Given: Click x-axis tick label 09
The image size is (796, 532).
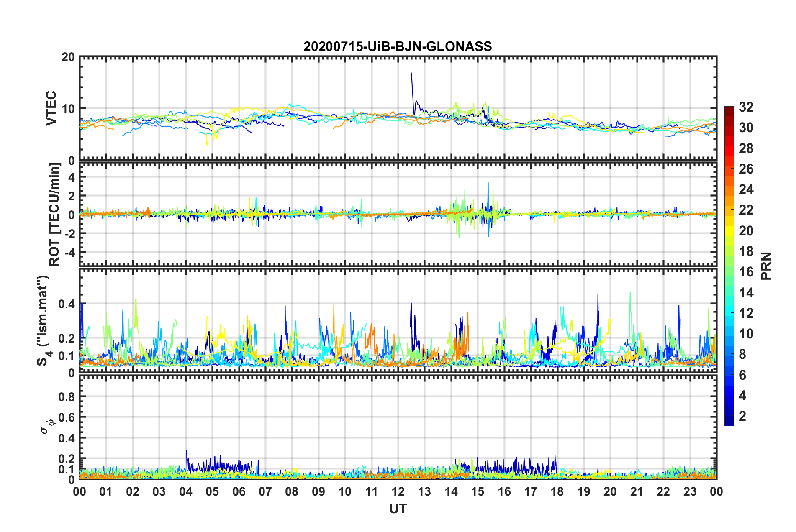Looking at the screenshot, I should [x=318, y=491].
